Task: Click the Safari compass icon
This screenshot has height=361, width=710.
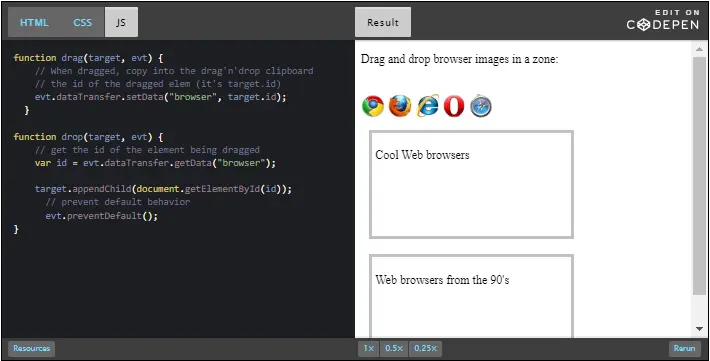Action: pos(481,106)
